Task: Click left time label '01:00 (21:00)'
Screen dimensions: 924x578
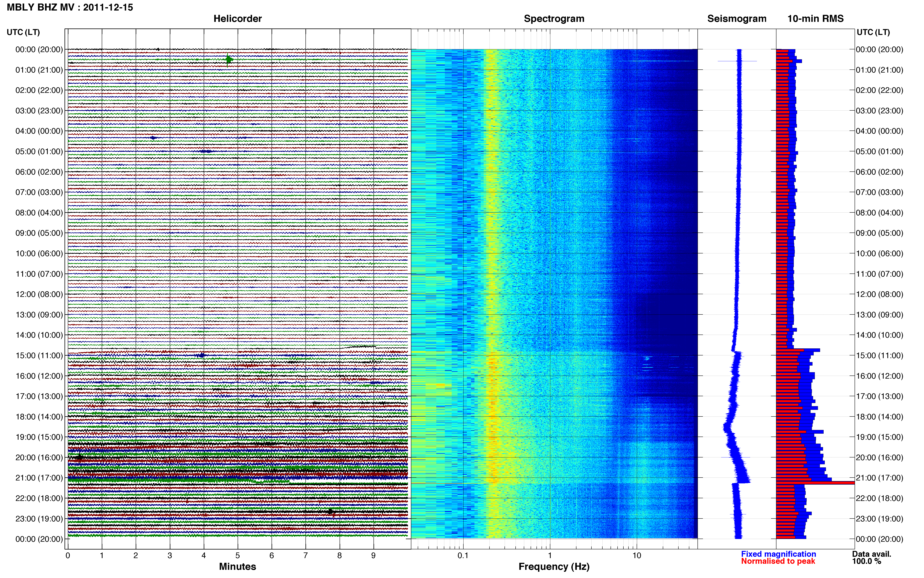Action: pyautogui.click(x=39, y=70)
